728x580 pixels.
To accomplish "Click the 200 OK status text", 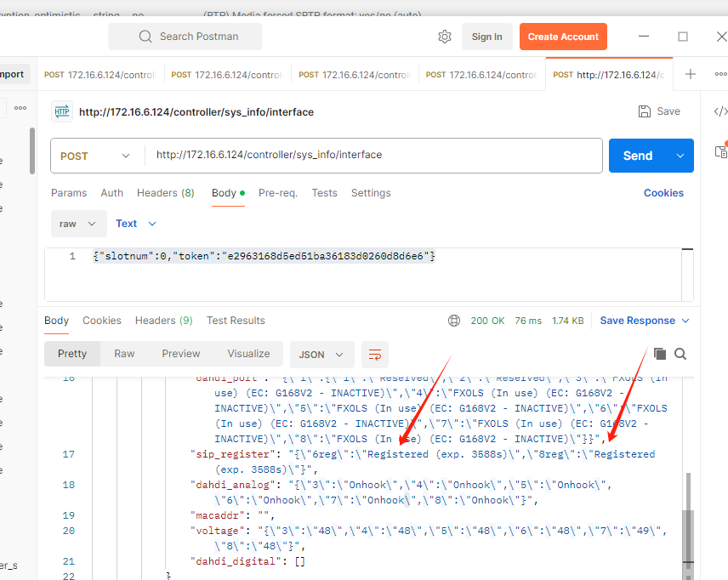I will pyautogui.click(x=487, y=321).
